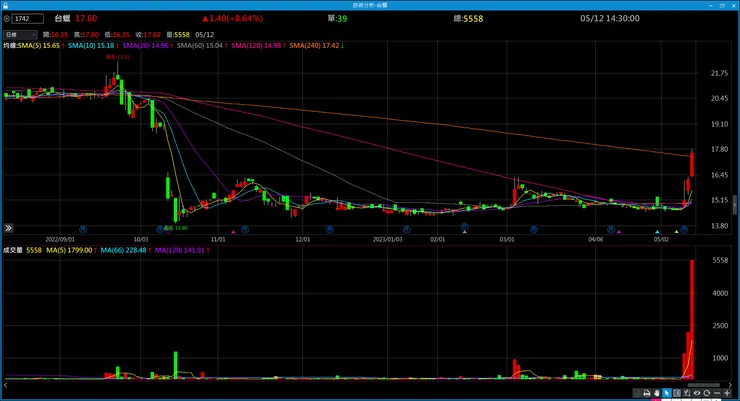
Task: Click the scroll-right arrow below volume chart
Action: [x=730, y=385]
